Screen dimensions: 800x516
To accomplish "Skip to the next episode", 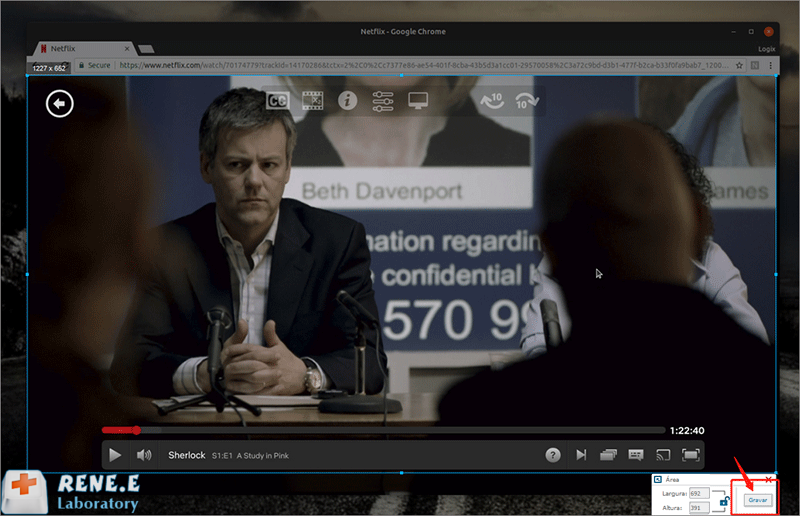I will (x=581, y=455).
